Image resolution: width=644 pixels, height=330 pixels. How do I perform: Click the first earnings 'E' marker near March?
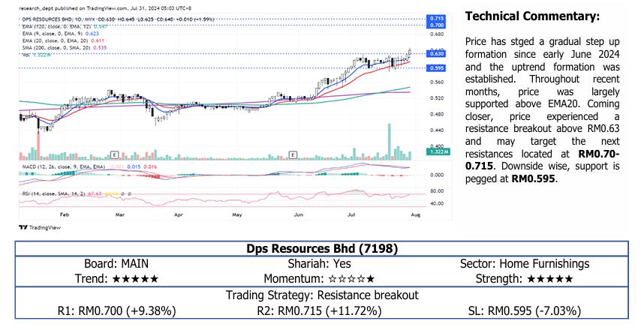click(113, 154)
